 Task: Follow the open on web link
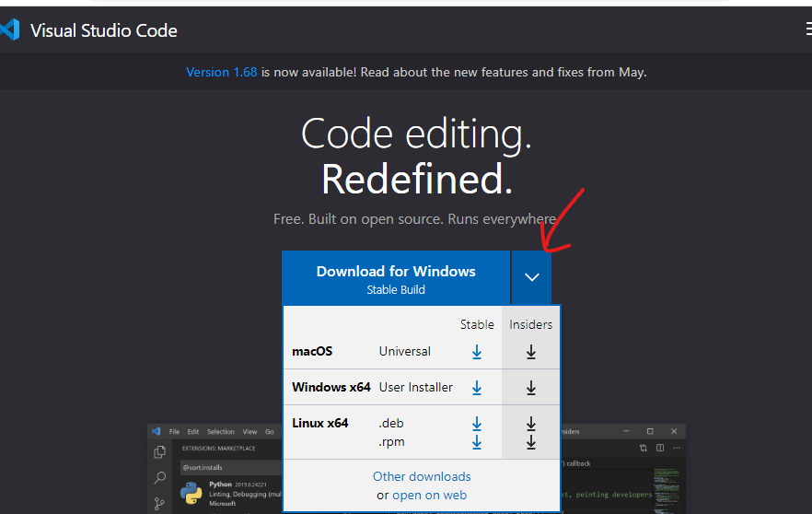coord(429,495)
